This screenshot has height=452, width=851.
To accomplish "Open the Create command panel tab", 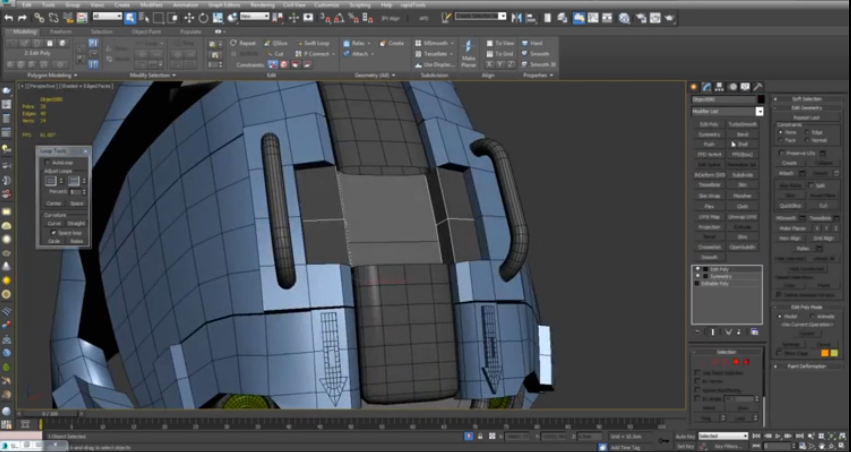I will point(694,87).
